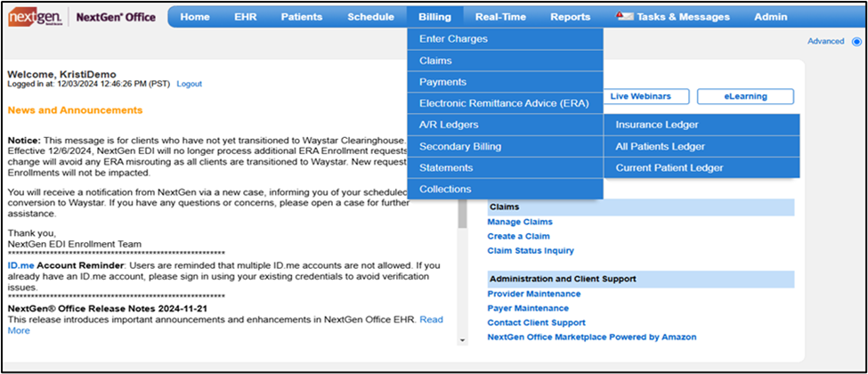Open the Reports menu
This screenshot has height=374, width=868.
pos(570,17)
